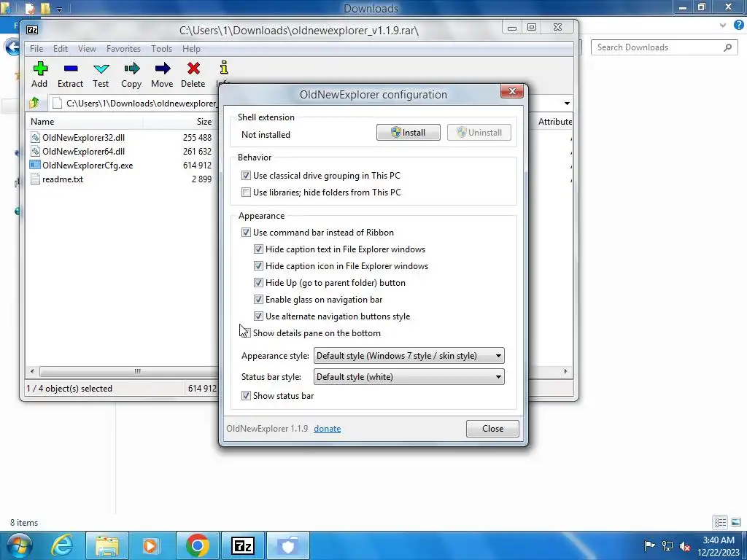Open the Edit menu in 7-Zip
747x560 pixels.
pos(60,49)
